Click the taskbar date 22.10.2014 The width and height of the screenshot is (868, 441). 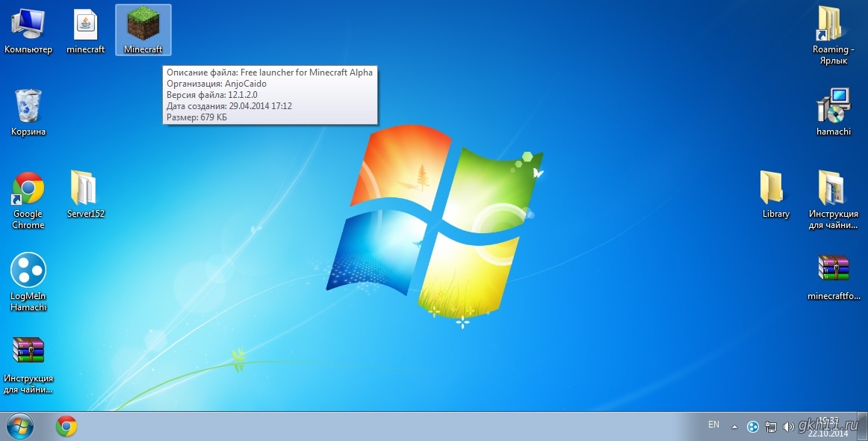pos(828,434)
